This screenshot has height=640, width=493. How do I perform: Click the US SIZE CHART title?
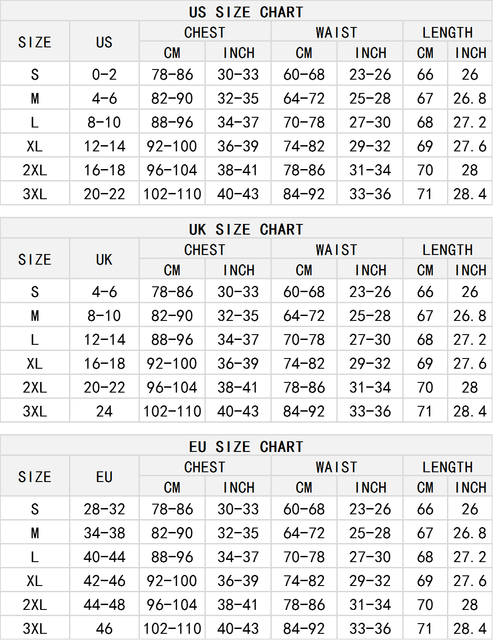246,12
